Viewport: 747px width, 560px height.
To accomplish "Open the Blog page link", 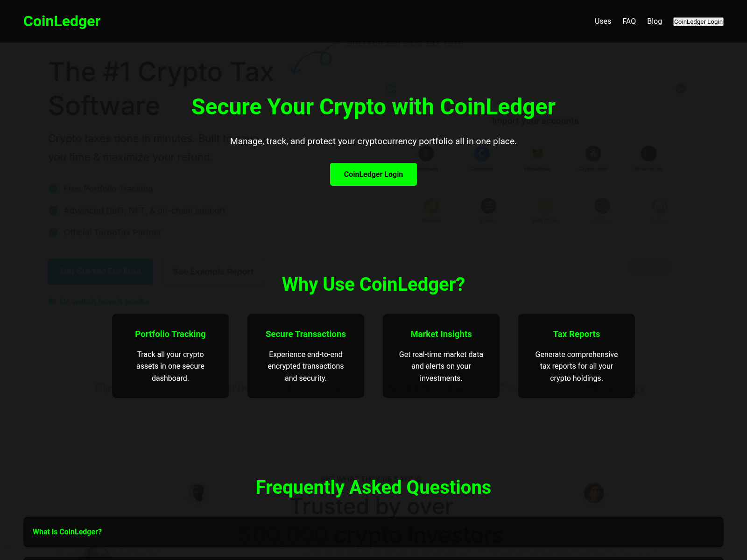I will 655,21.
